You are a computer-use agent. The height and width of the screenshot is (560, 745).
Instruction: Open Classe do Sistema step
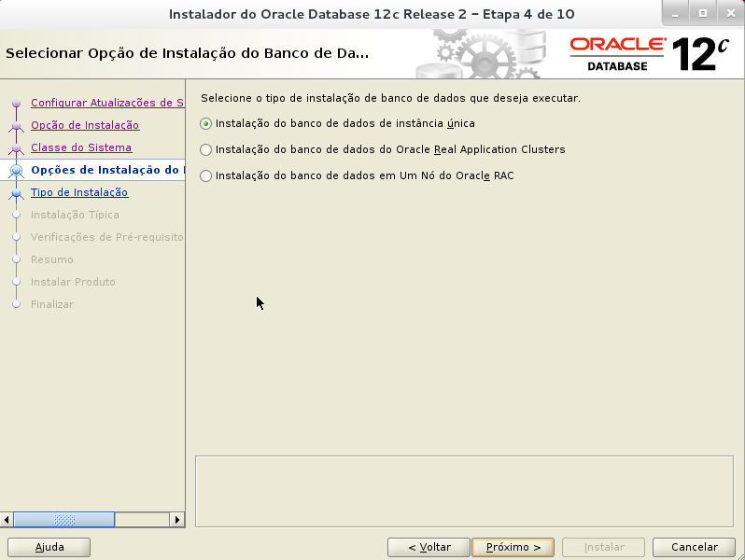[81, 147]
